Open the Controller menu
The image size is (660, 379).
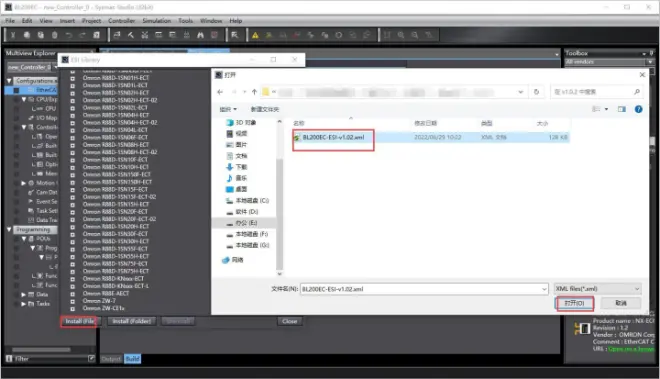pyautogui.click(x=122, y=21)
